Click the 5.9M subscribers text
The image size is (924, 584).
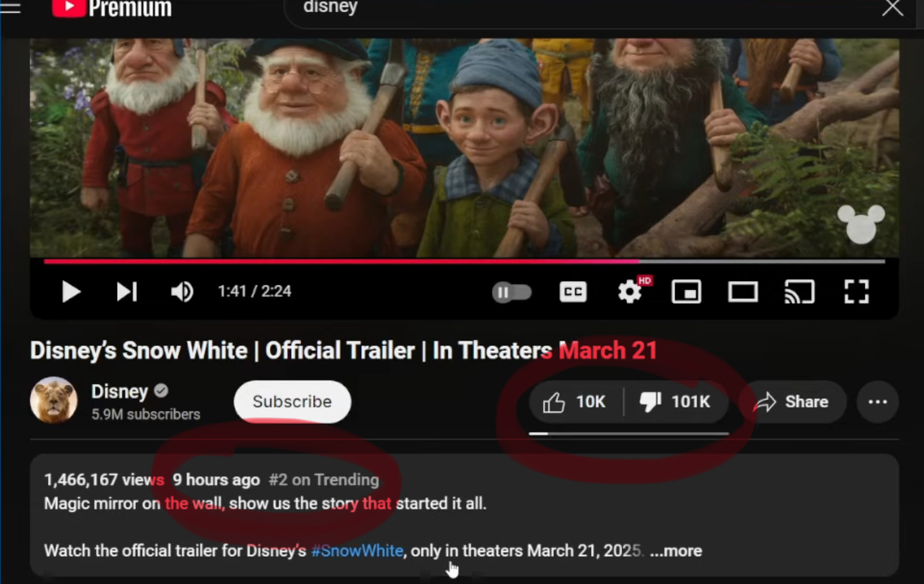pos(146,414)
